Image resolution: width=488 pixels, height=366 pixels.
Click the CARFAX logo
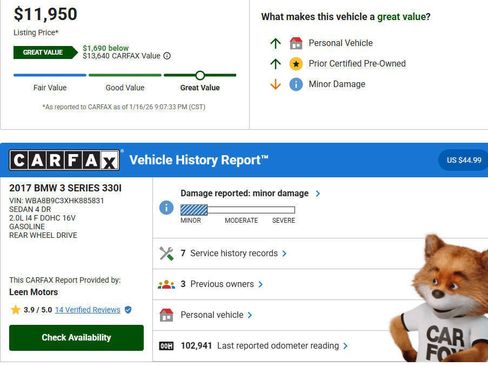click(64, 160)
